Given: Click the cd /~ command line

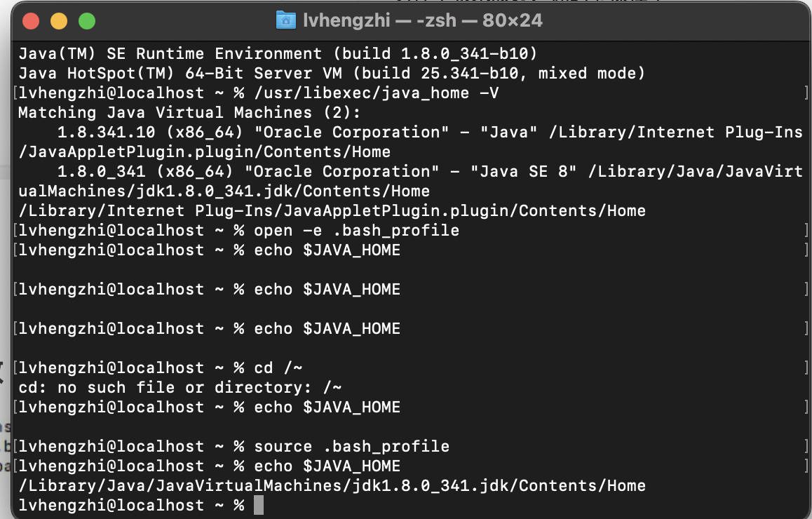Looking at the screenshot, I should coord(161,368).
